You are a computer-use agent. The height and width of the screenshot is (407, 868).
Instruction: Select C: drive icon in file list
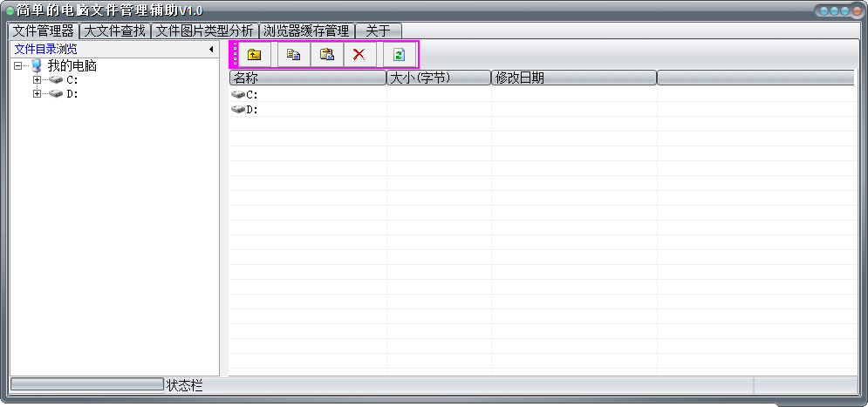tap(238, 95)
